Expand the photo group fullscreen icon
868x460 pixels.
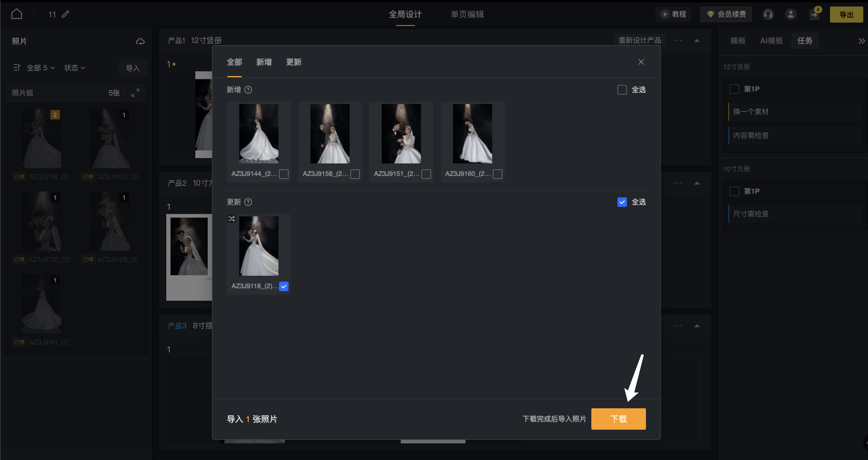point(135,93)
